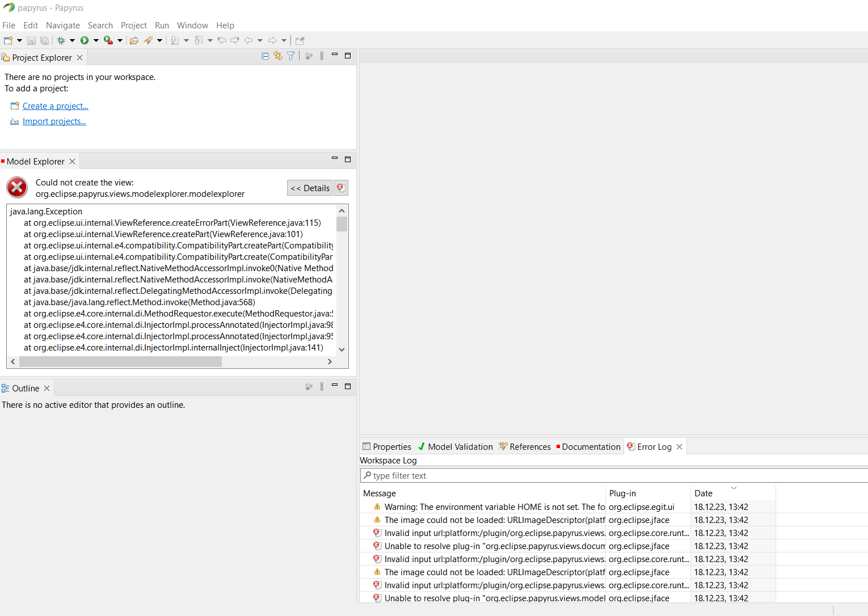Open the Help menu
Viewport: 868px width, 616px height.
click(225, 26)
